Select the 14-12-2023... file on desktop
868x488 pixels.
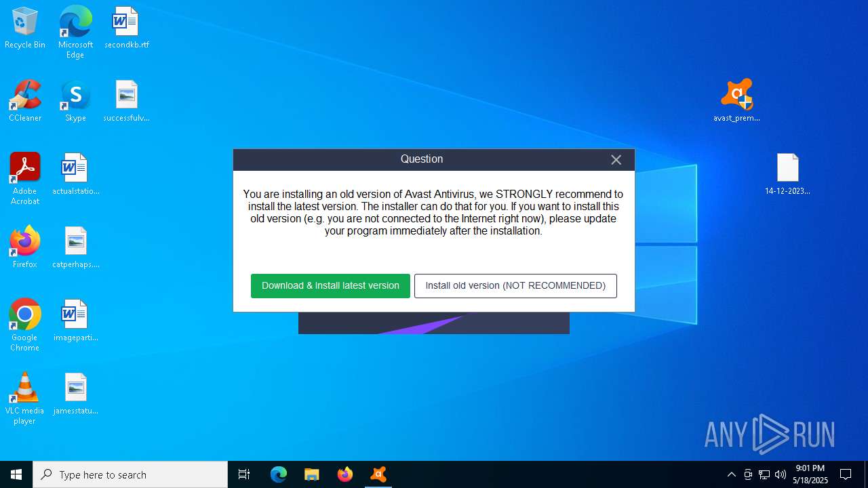(787, 175)
